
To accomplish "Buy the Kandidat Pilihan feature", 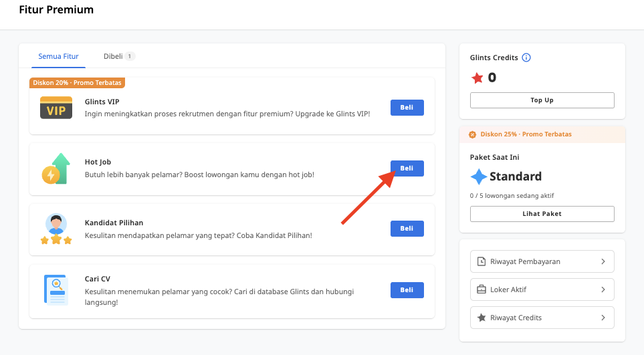I will point(407,229).
